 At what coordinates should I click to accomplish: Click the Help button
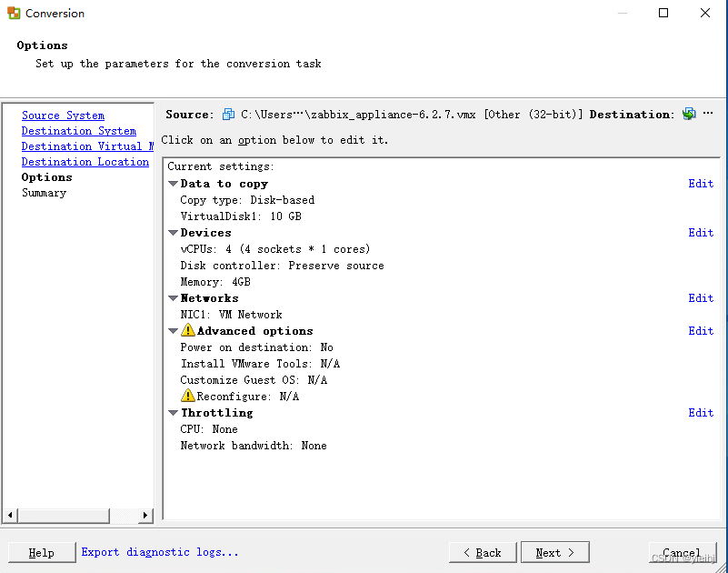42,553
